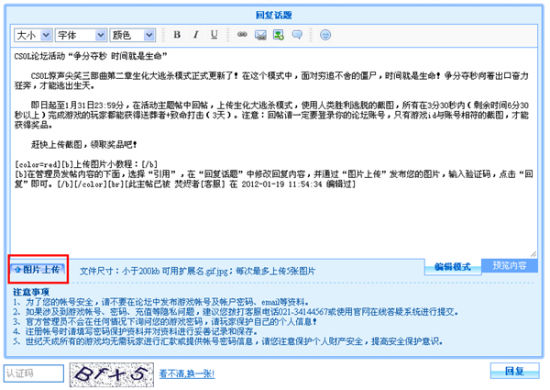This screenshot has height=390, width=550.
Task: Click the BfX5 captcha image
Action: (112, 375)
